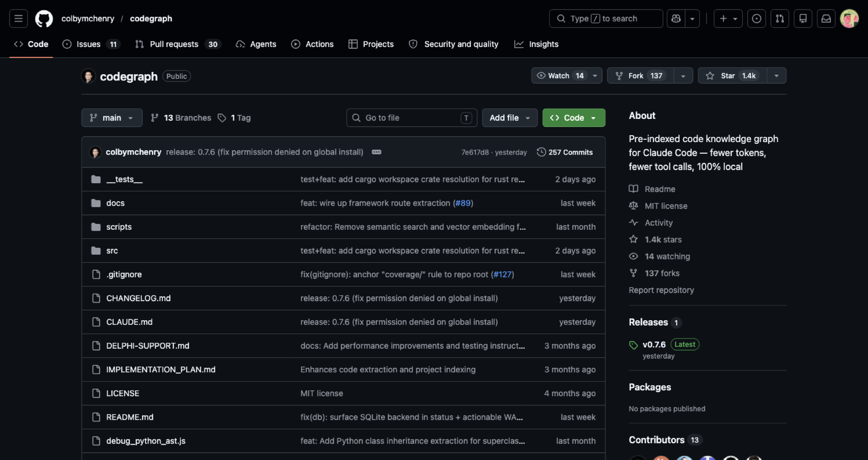
Task: View 13 Branches
Action: 181,118
